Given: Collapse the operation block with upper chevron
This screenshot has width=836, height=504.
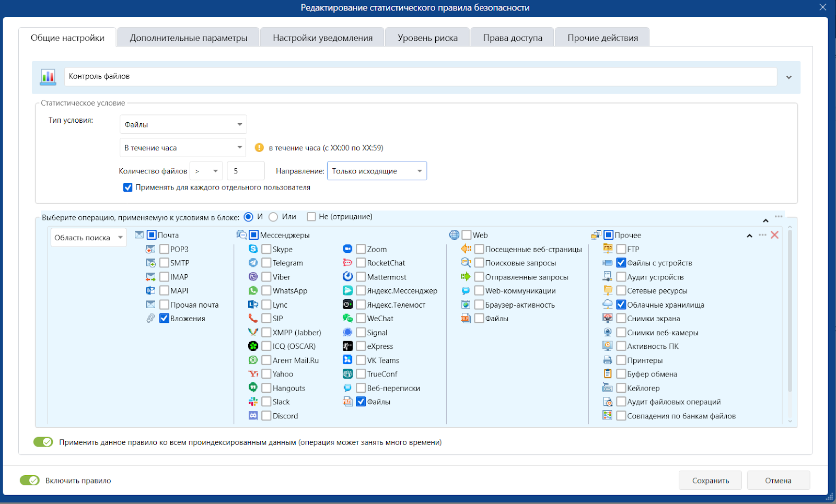Looking at the screenshot, I should point(765,220).
